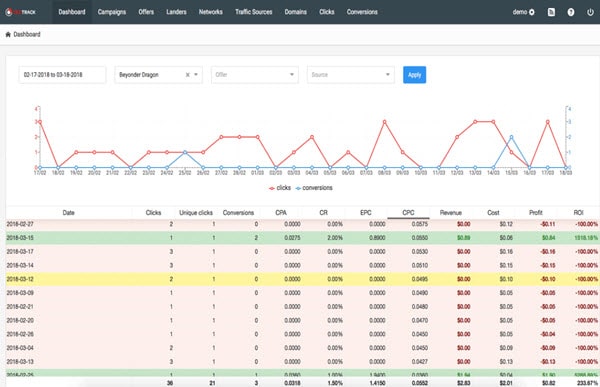Image resolution: width=600 pixels, height=387 pixels.
Task: Open the date range field
Action: coord(62,75)
